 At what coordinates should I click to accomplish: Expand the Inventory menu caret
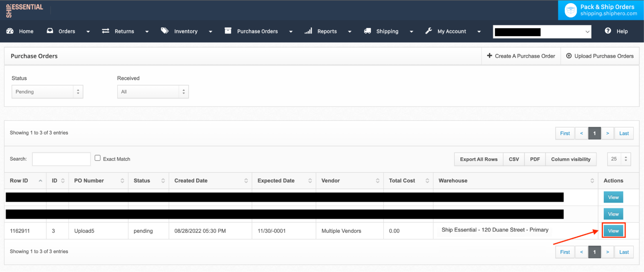click(210, 32)
